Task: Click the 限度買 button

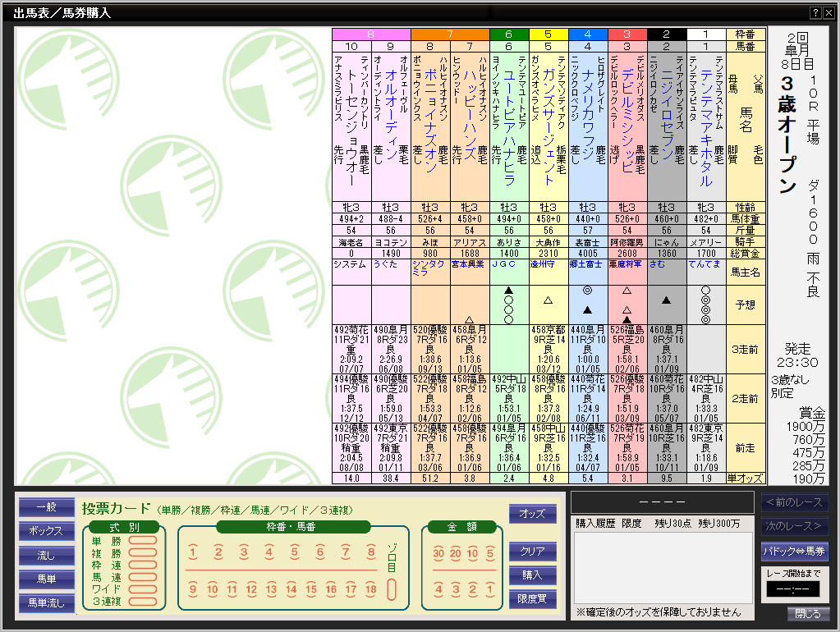Action: click(533, 599)
